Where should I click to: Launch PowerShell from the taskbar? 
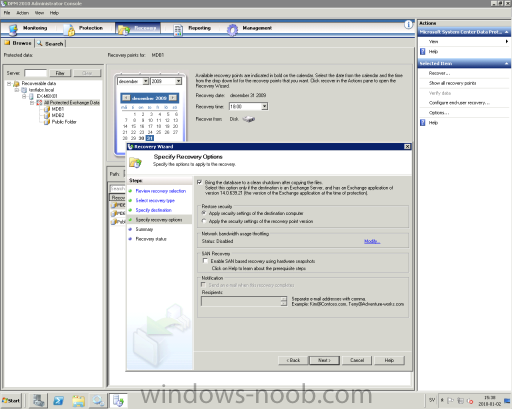pos(59,400)
